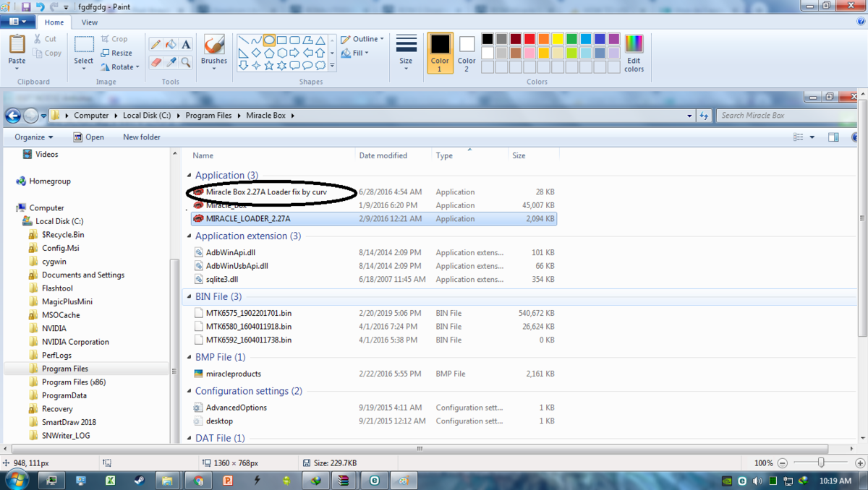The height and width of the screenshot is (490, 868).
Task: Pick the yellow color swatch
Action: (x=558, y=39)
